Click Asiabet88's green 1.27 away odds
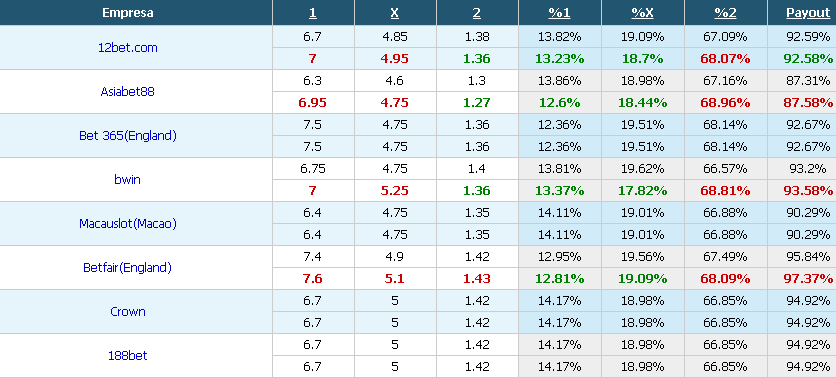Screen dimensions: 836x378 (477, 102)
